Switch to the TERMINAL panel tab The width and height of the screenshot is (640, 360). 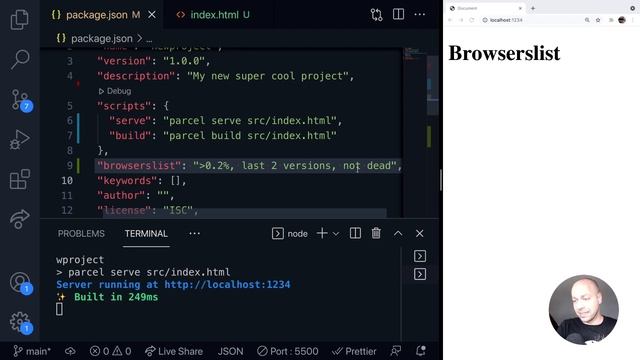click(146, 233)
